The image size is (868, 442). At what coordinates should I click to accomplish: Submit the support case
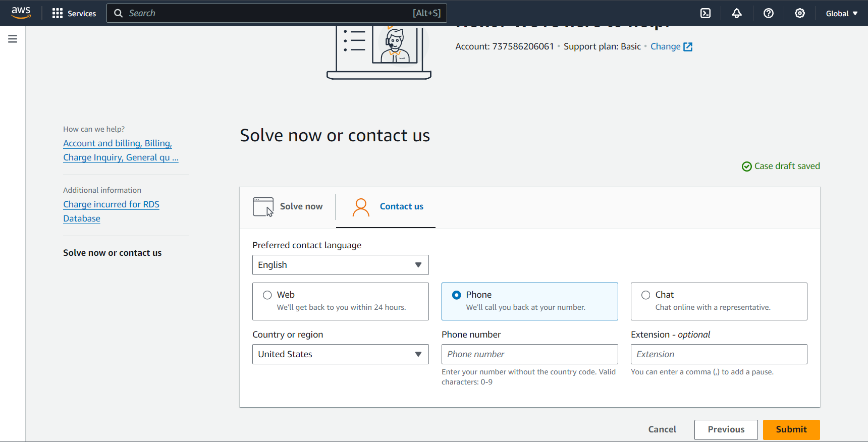click(791, 429)
